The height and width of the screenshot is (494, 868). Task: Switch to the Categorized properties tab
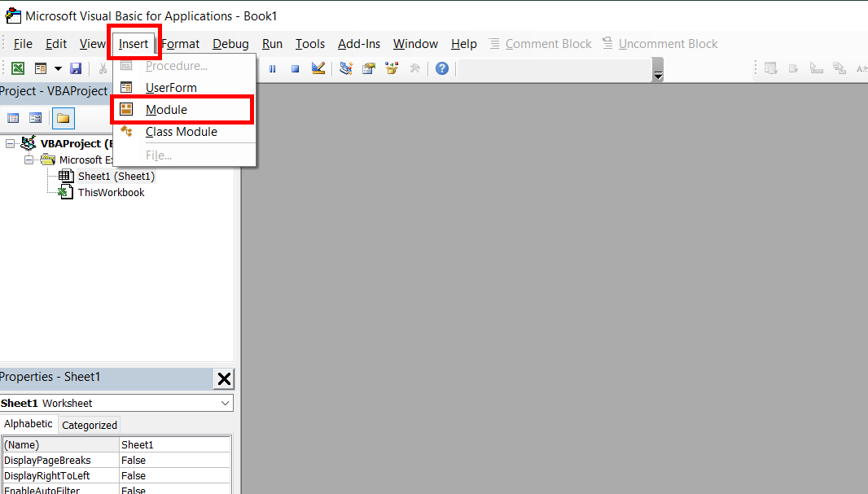90,425
